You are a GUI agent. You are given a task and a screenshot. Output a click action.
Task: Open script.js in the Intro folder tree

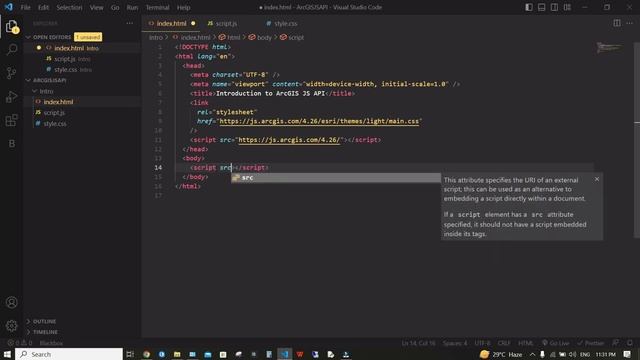coord(82,113)
